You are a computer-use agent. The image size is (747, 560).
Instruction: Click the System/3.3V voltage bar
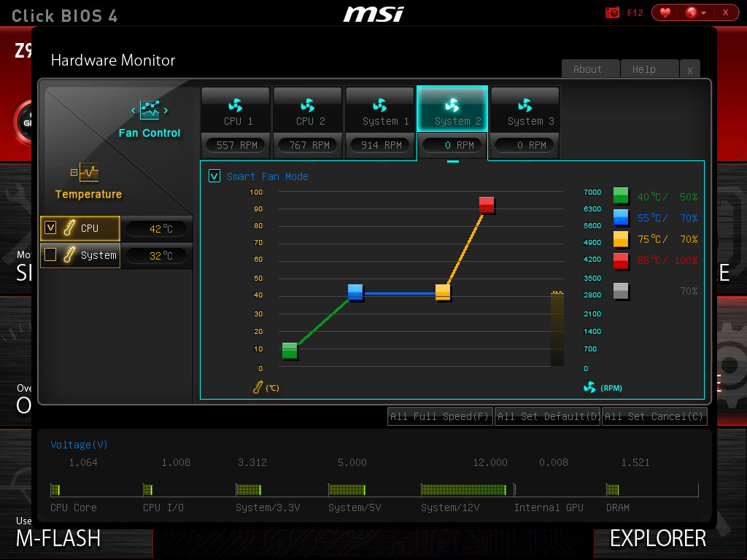coord(249,489)
